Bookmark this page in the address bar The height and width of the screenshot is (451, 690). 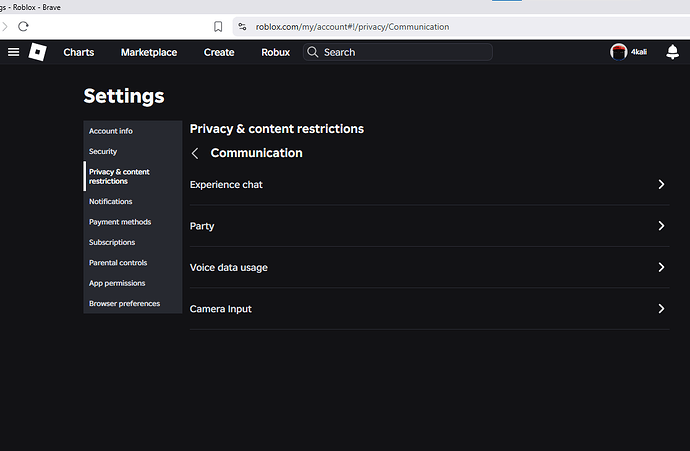coord(218,27)
